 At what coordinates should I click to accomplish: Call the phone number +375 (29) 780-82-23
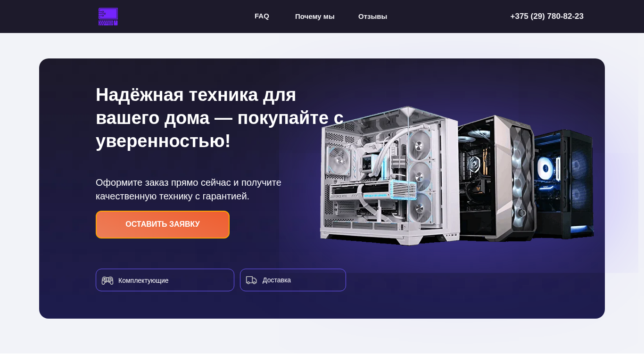click(547, 16)
